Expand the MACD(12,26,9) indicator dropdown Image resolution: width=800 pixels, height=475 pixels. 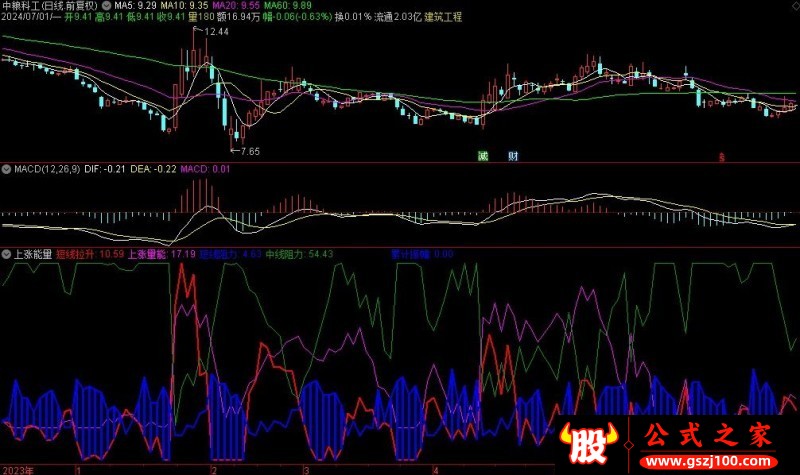pos(6,169)
